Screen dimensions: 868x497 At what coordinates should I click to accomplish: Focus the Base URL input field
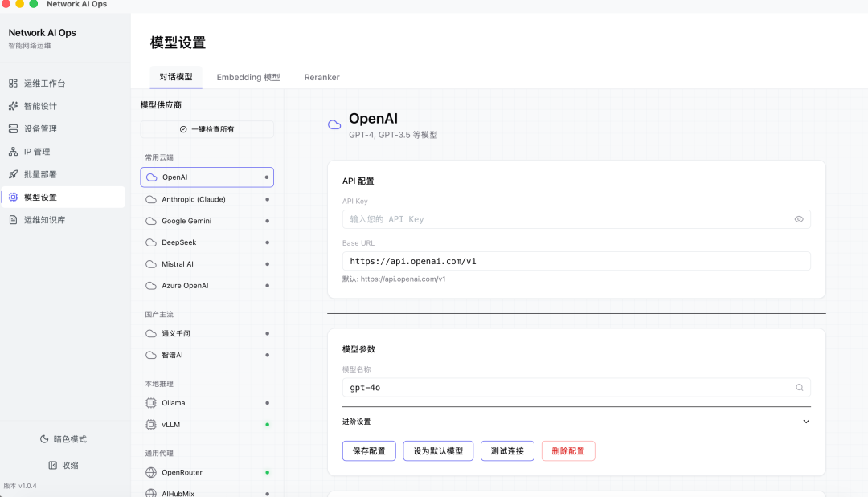click(x=576, y=261)
